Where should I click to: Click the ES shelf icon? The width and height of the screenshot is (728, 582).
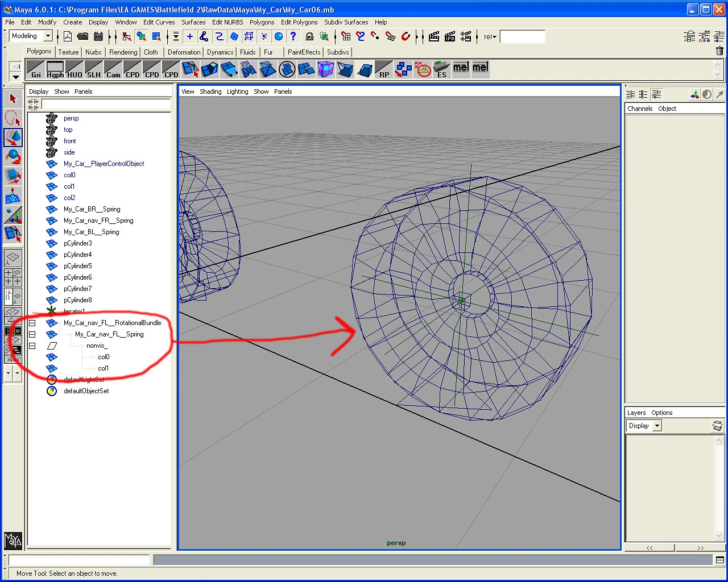442,69
